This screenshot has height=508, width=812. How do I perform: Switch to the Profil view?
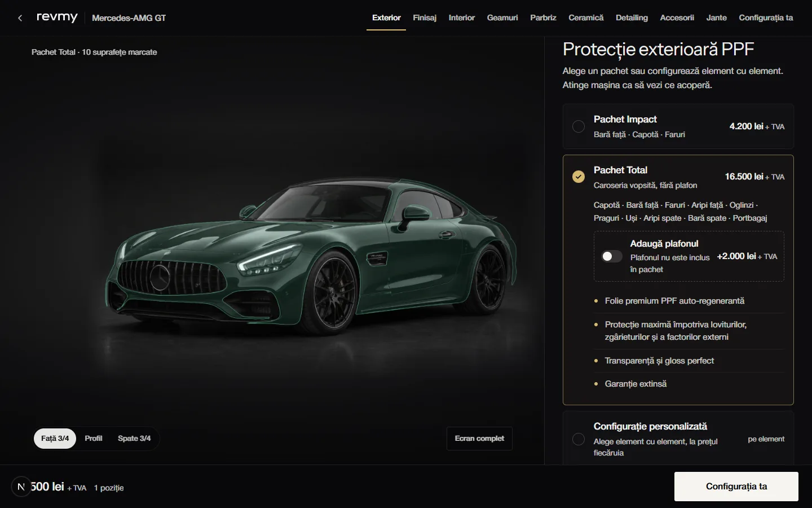pyautogui.click(x=94, y=439)
